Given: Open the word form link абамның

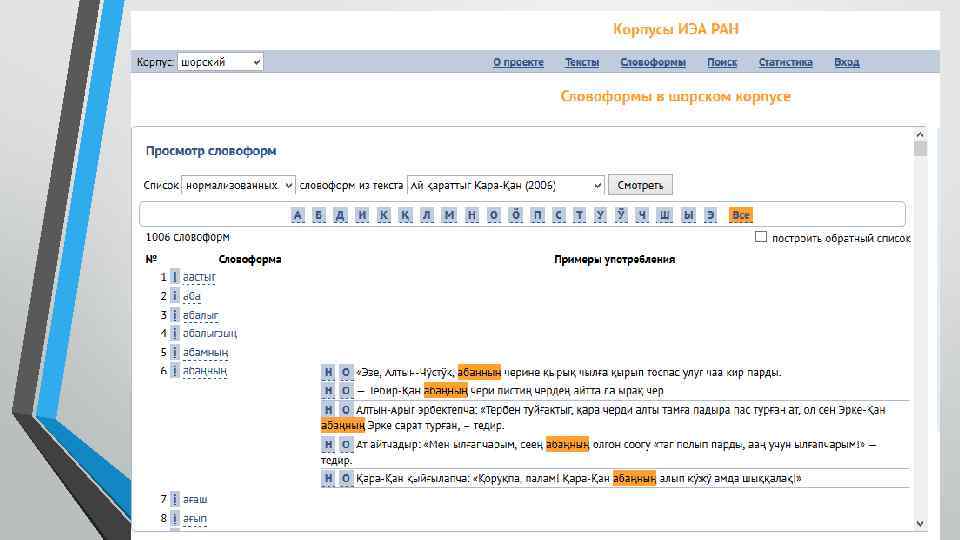Looking at the screenshot, I should coord(206,353).
